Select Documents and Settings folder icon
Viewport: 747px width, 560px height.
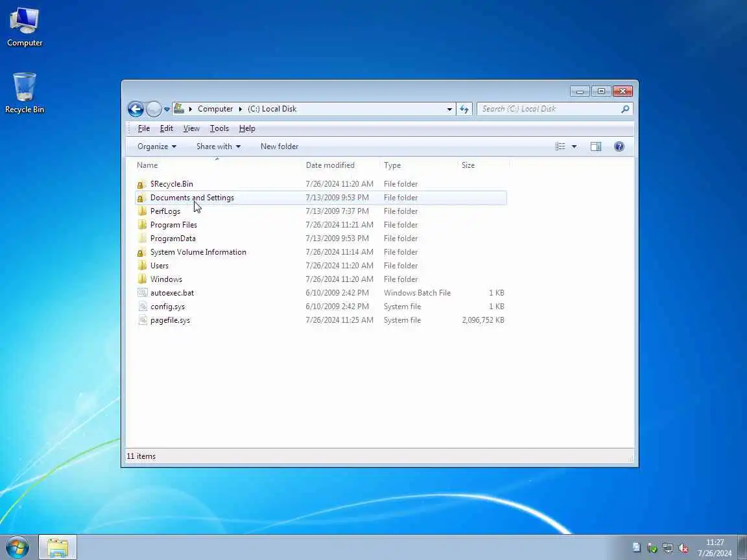tap(142, 198)
